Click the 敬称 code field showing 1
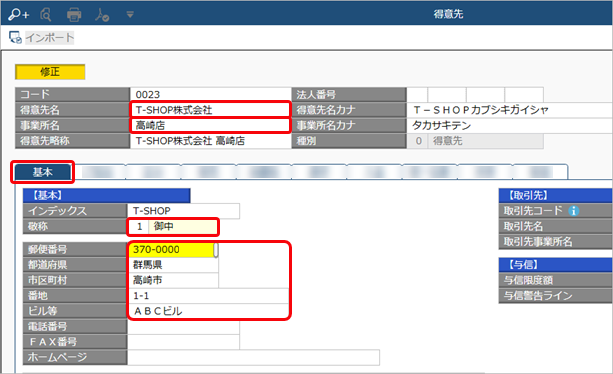The image size is (613, 374). click(139, 226)
